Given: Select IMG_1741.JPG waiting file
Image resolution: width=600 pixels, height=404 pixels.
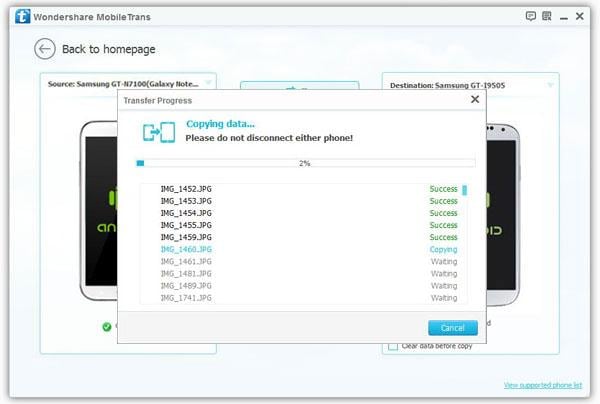Looking at the screenshot, I should pyautogui.click(x=186, y=298).
